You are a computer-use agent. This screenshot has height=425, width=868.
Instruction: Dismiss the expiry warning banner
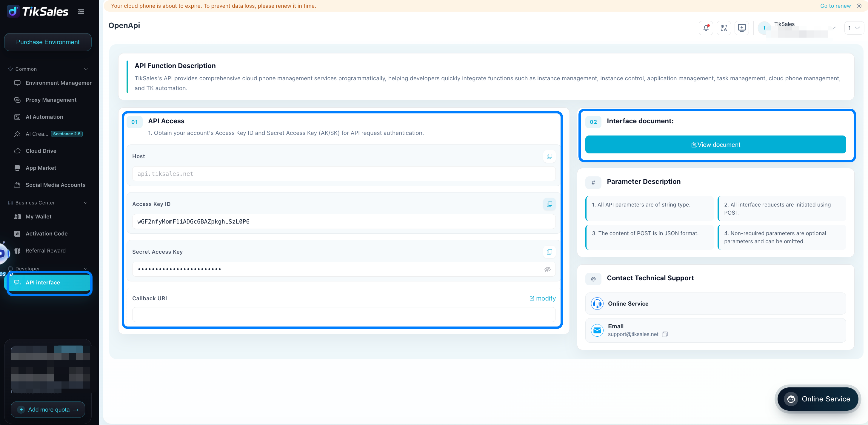click(859, 6)
